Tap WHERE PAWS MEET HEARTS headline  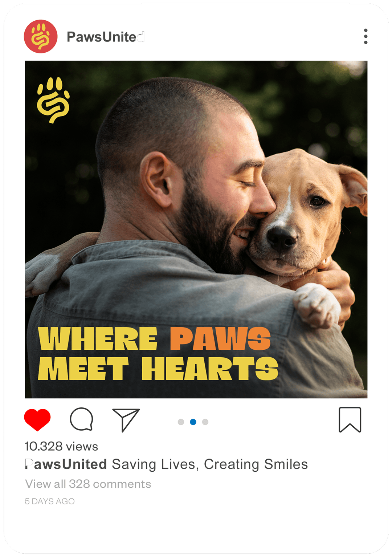(158, 353)
